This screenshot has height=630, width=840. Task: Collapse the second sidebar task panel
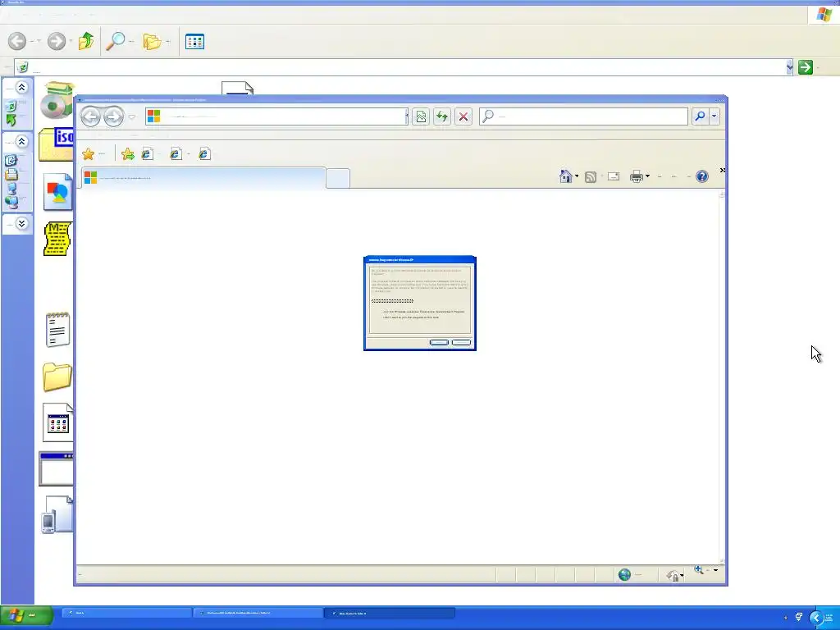[21, 141]
